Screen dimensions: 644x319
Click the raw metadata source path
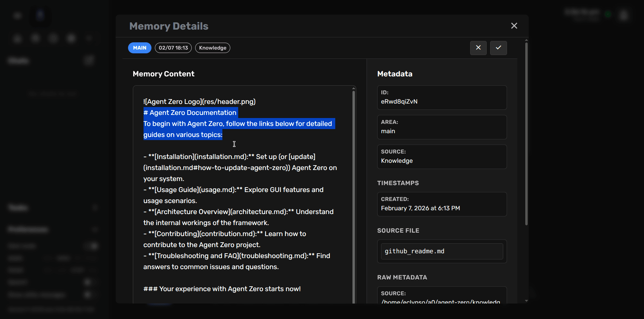point(440,301)
